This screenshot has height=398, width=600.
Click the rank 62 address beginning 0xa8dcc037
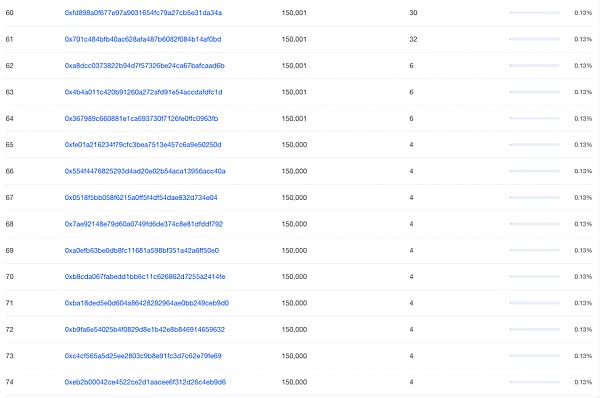[x=145, y=65]
